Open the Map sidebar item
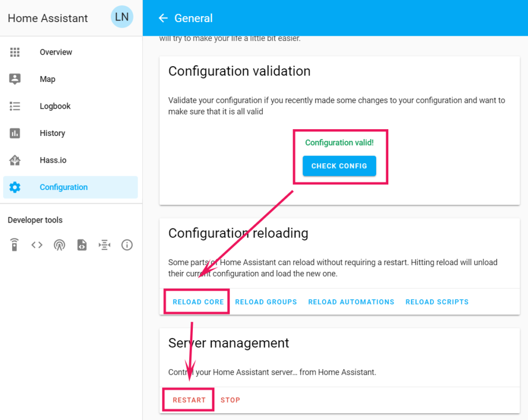 [x=47, y=79]
